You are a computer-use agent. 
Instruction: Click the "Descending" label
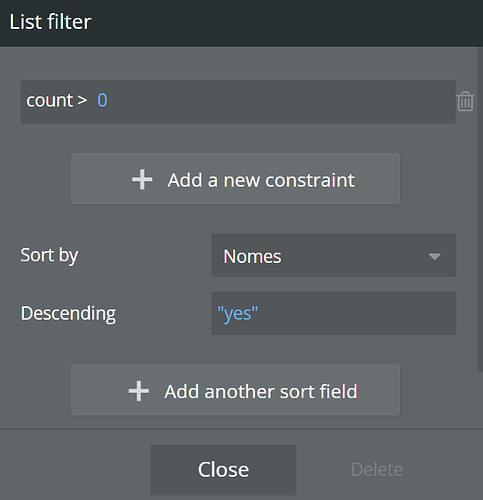pyautogui.click(x=68, y=313)
